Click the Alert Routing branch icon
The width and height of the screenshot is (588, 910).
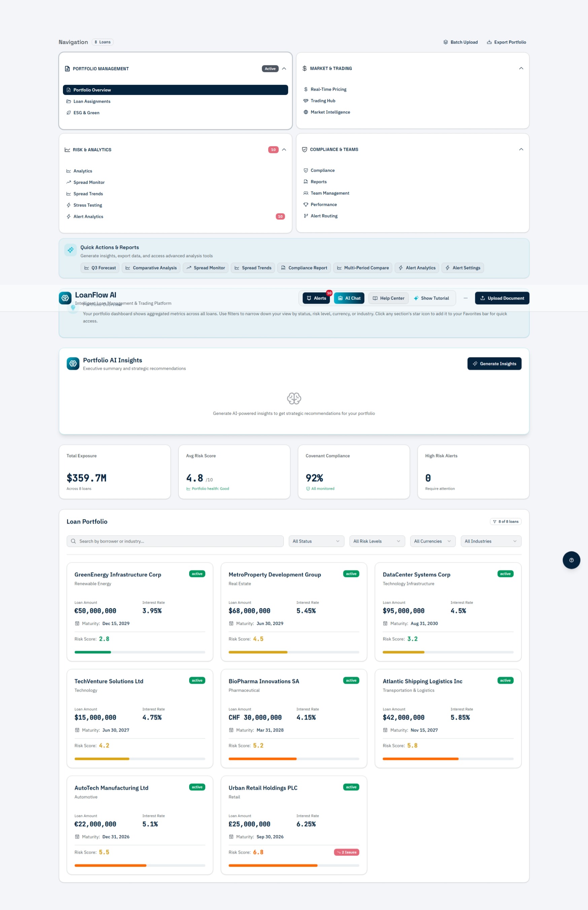(306, 216)
